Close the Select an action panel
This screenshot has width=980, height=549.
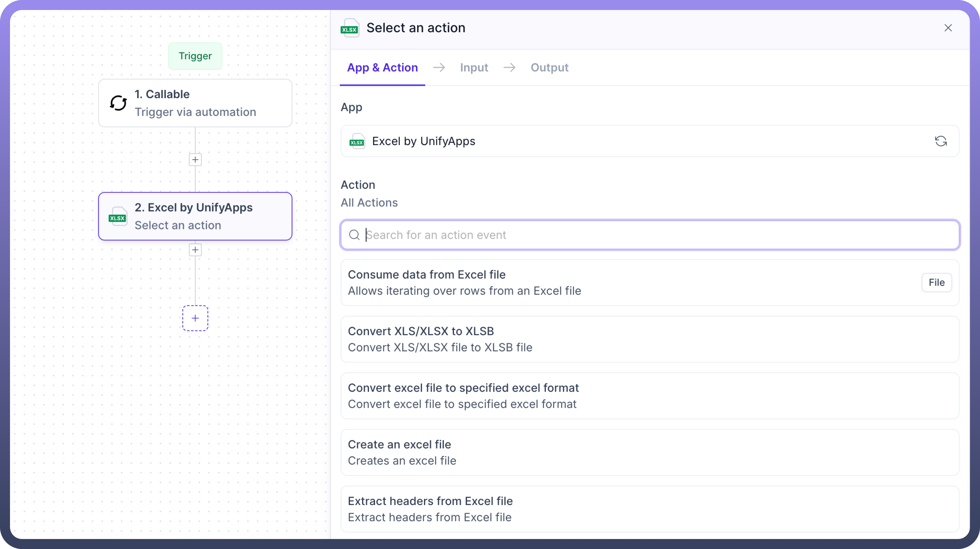pyautogui.click(x=948, y=28)
